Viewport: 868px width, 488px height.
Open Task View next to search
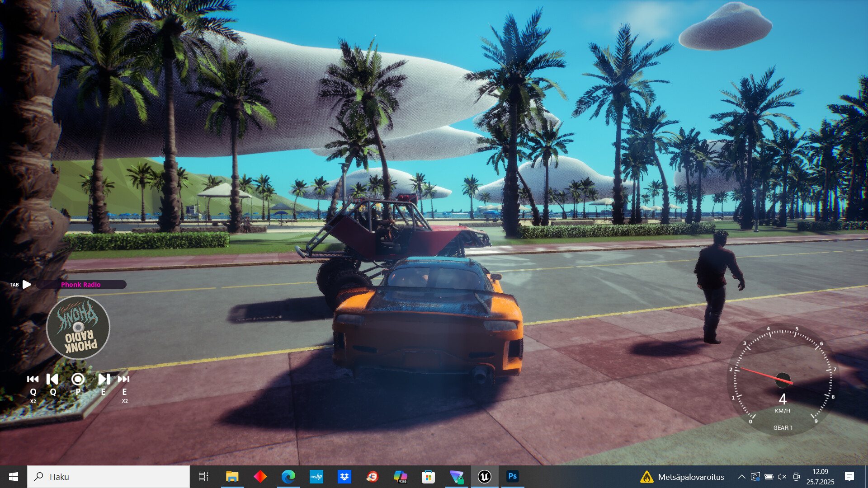[x=204, y=476]
